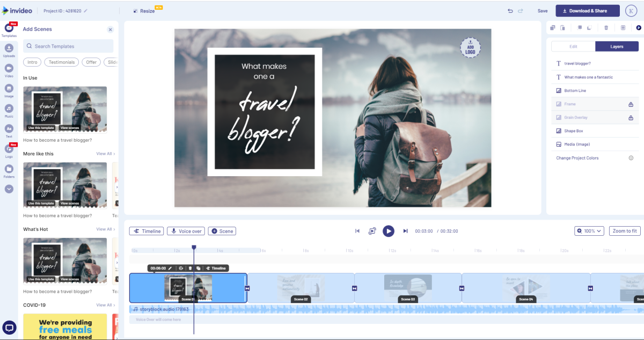Duplicate Scene 01 from clip toolbar
This screenshot has height=340, width=644.
point(199,268)
